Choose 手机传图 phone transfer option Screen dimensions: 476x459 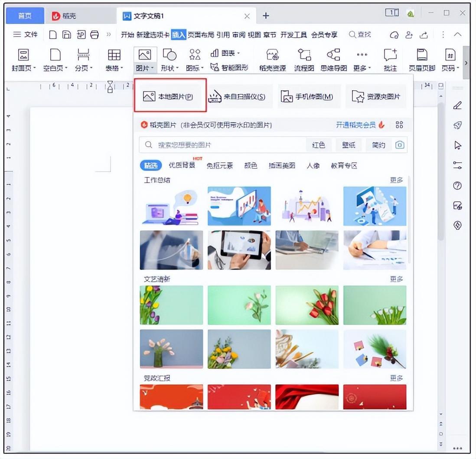307,97
